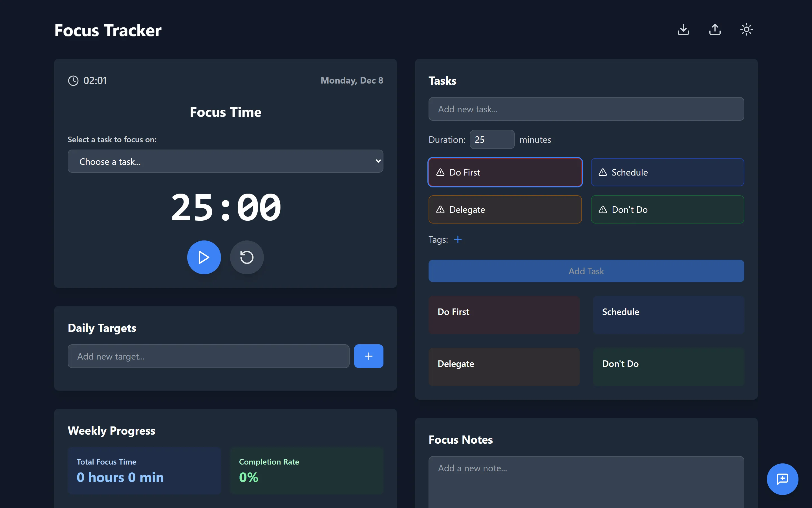Reset the focus timer
Viewport: 812px width, 508px height.
click(x=247, y=257)
